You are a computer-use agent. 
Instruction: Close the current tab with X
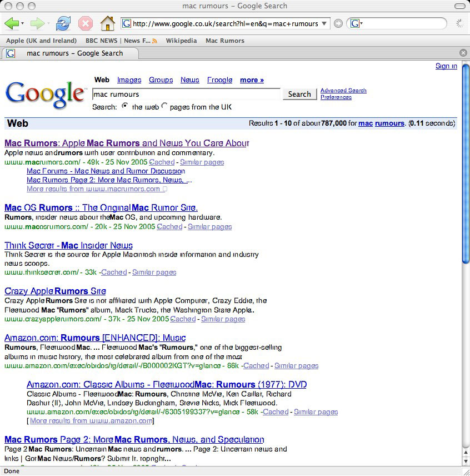[x=463, y=53]
